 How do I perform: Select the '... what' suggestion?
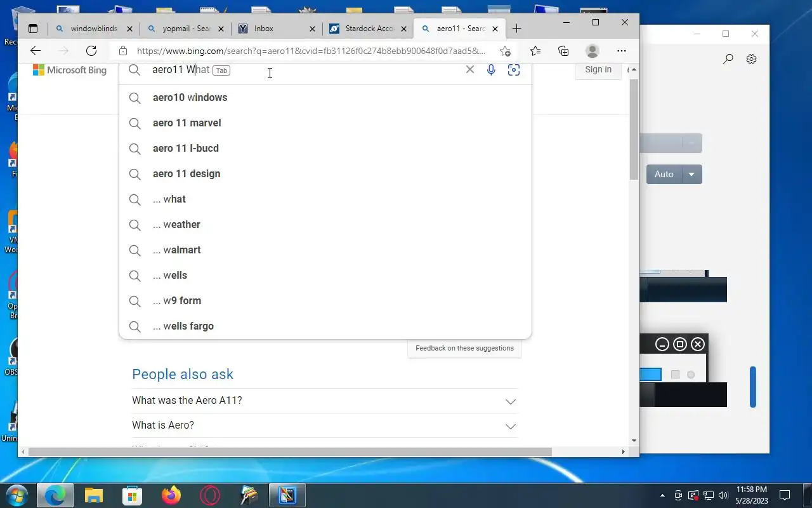point(325,199)
